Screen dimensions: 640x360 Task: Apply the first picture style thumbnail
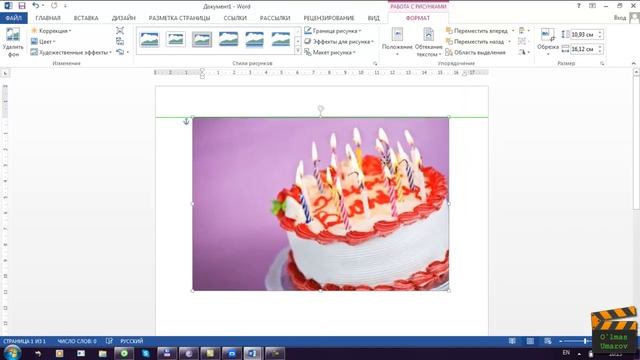(x=149, y=40)
